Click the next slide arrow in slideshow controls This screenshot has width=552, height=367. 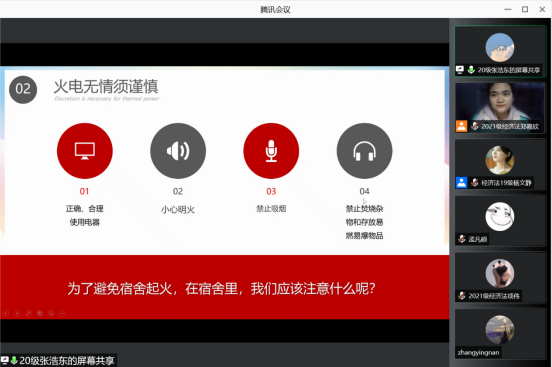pos(17,313)
